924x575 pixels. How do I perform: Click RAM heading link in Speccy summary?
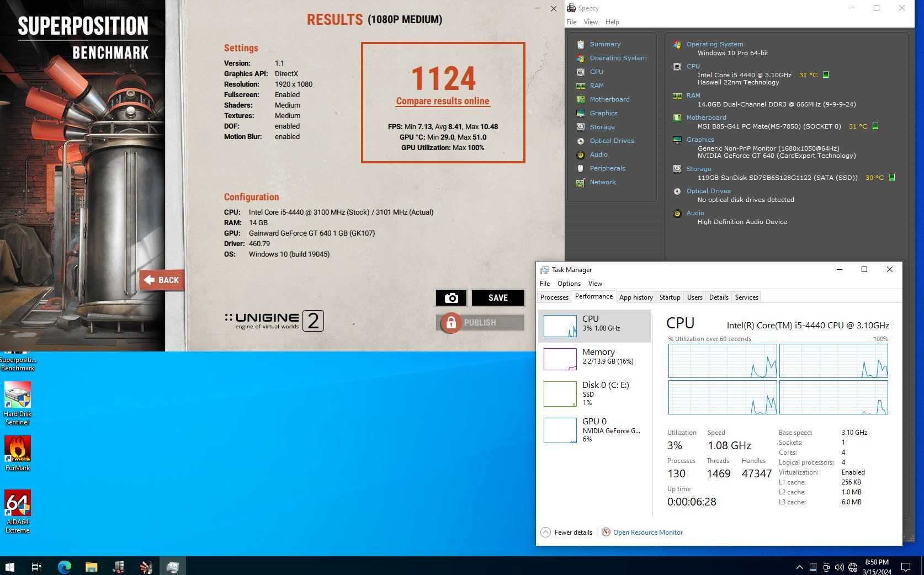[x=693, y=95]
